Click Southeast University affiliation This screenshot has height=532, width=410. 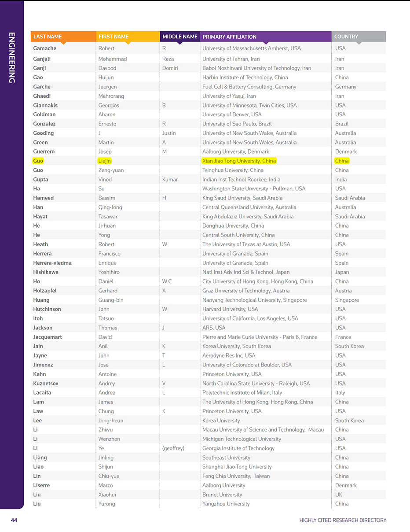pos(226,458)
